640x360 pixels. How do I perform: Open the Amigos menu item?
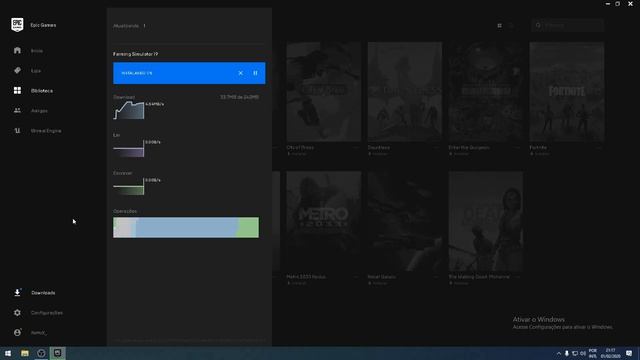39,111
